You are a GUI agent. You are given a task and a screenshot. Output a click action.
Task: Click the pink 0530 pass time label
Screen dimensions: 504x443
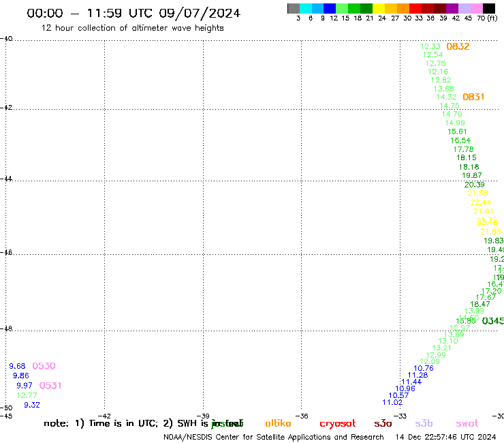pyautogui.click(x=44, y=366)
